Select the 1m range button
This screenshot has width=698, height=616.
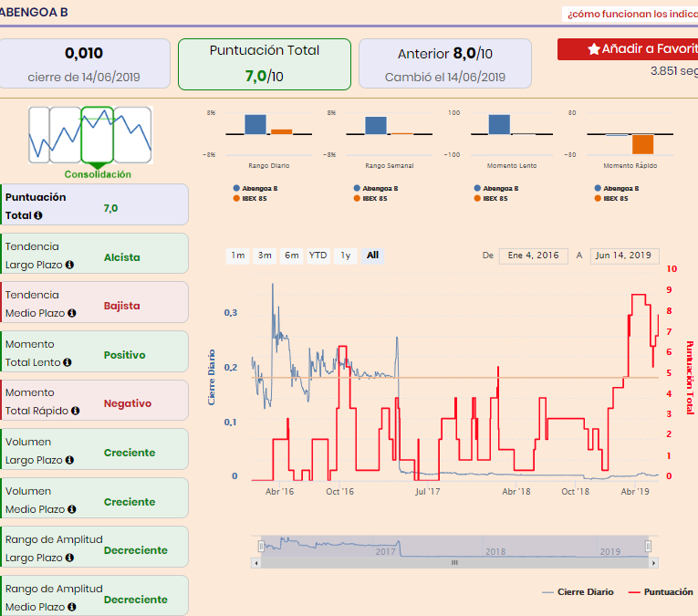coord(238,256)
